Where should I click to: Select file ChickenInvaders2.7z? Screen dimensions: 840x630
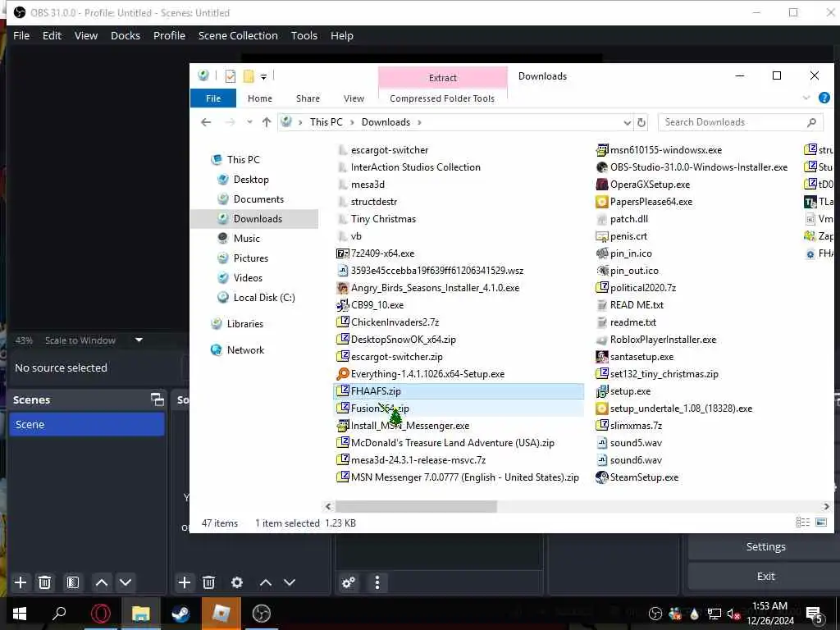(395, 322)
